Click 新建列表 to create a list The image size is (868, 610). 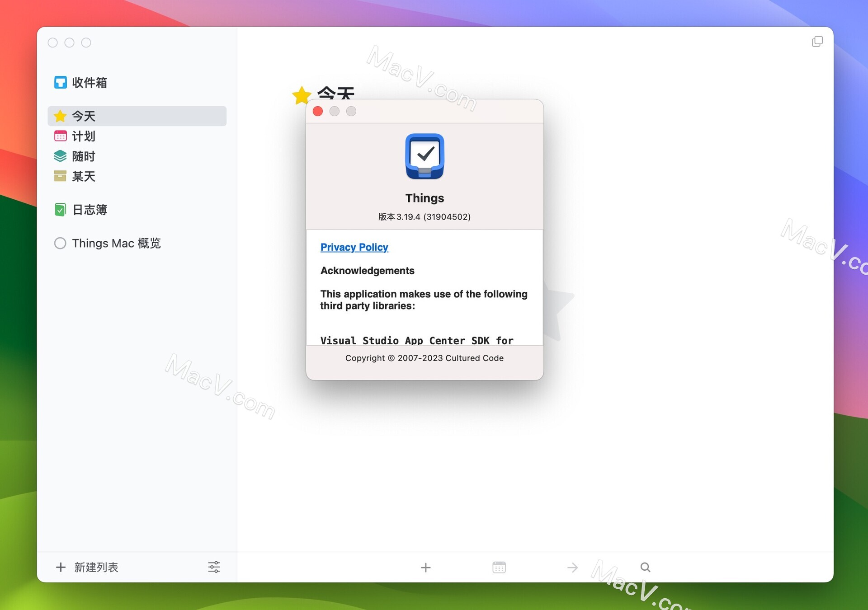96,567
